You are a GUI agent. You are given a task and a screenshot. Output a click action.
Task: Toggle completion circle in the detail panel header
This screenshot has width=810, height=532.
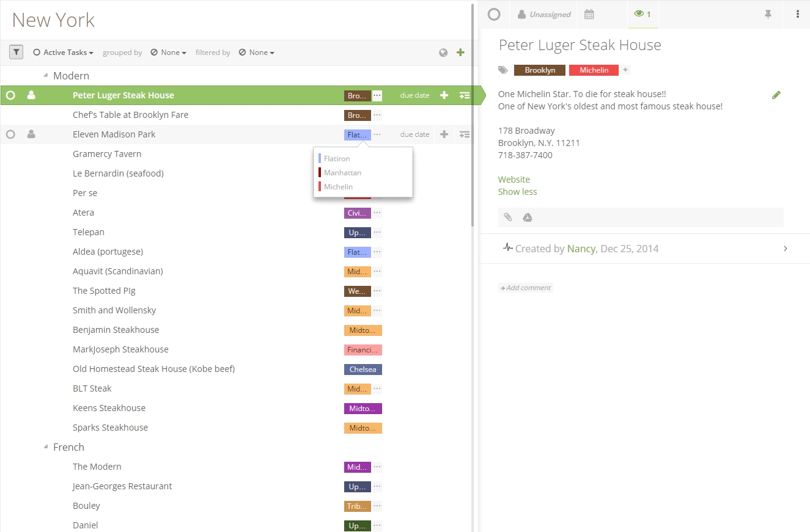point(494,14)
